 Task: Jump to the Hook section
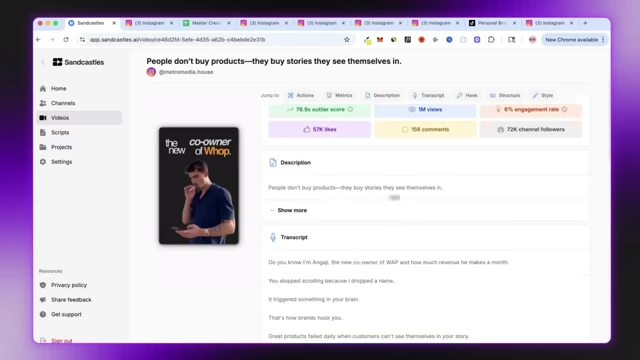(x=467, y=96)
